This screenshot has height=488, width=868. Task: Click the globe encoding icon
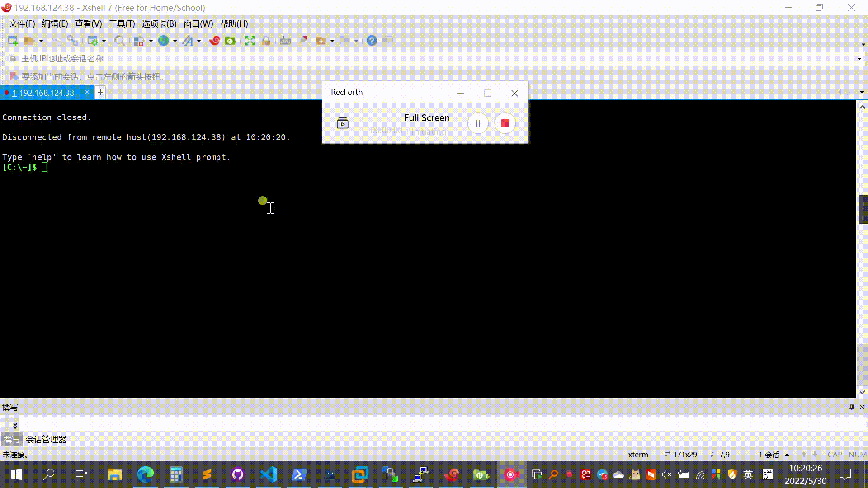tap(163, 41)
